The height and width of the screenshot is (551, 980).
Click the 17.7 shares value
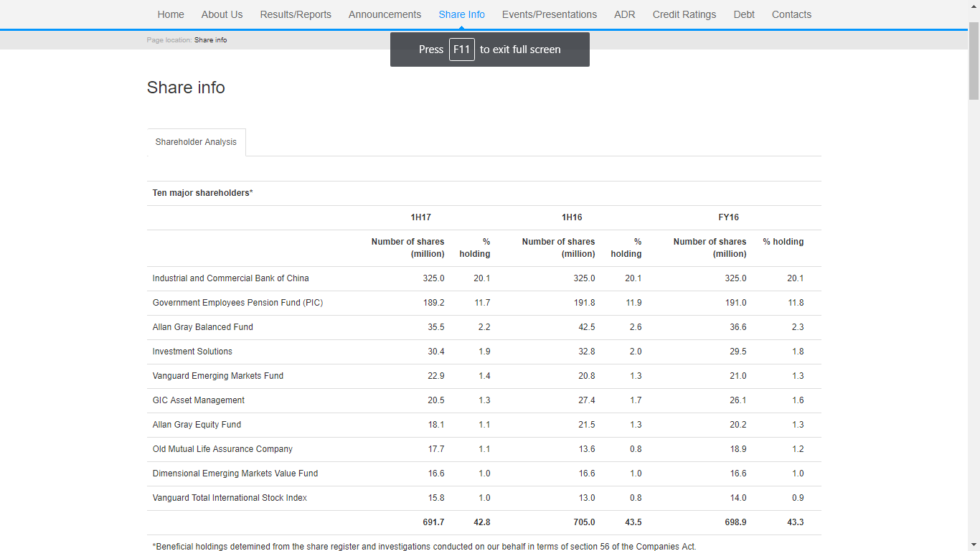tap(436, 449)
